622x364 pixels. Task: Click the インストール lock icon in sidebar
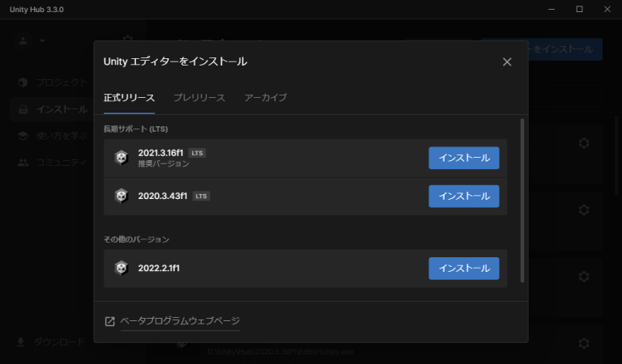coord(23,108)
